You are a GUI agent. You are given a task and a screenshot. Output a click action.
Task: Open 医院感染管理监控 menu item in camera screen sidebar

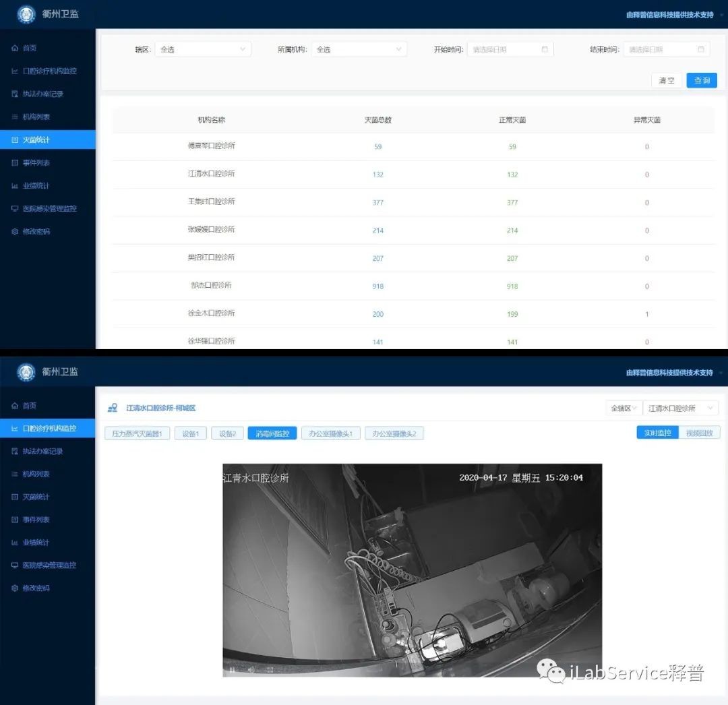tap(47, 565)
